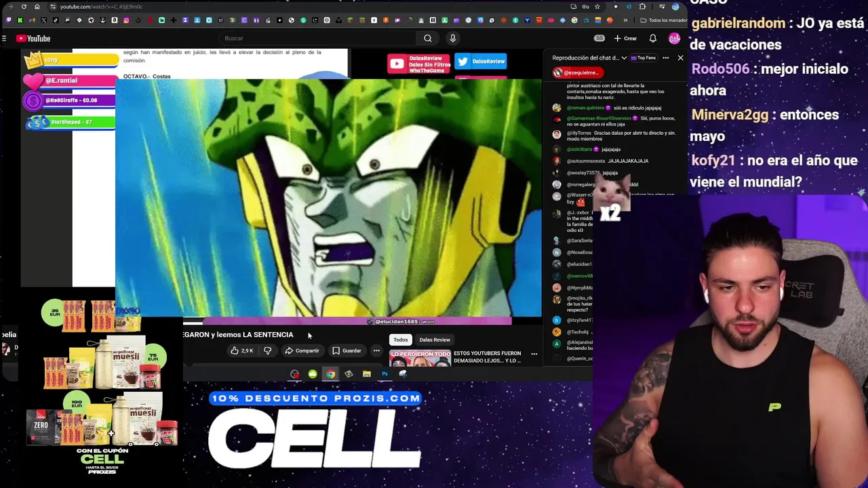
Task: Close the chat replay panel
Action: pyautogui.click(x=680, y=58)
